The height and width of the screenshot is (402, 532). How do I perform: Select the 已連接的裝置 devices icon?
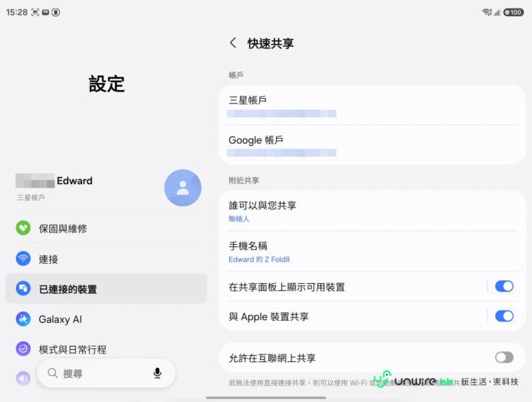[x=23, y=288]
